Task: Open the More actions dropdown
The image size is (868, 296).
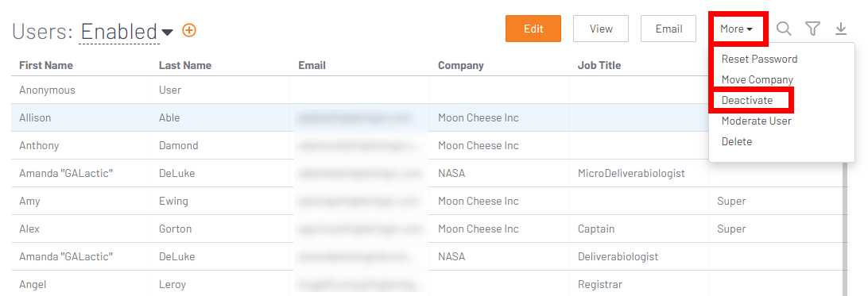Action: coord(736,29)
